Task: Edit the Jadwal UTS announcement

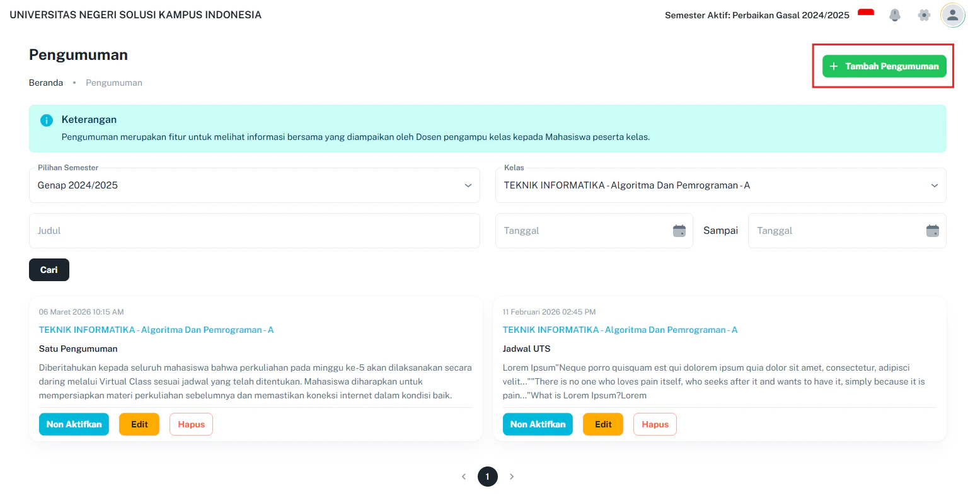Action: [603, 424]
